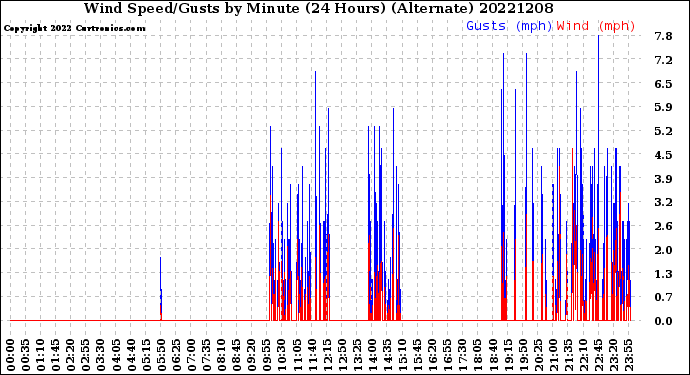Select the red 'Wind (mph)' legend label
Viewport: 690px width, 375px height.
596,26
